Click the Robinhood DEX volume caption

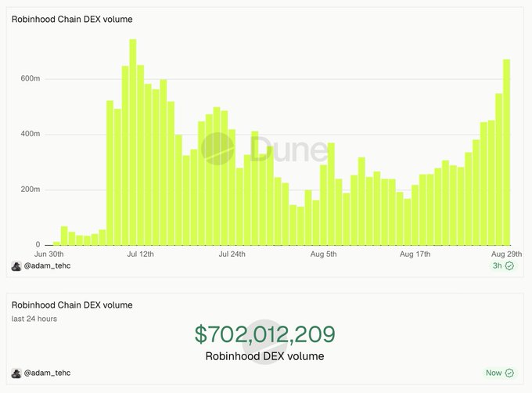264,356
